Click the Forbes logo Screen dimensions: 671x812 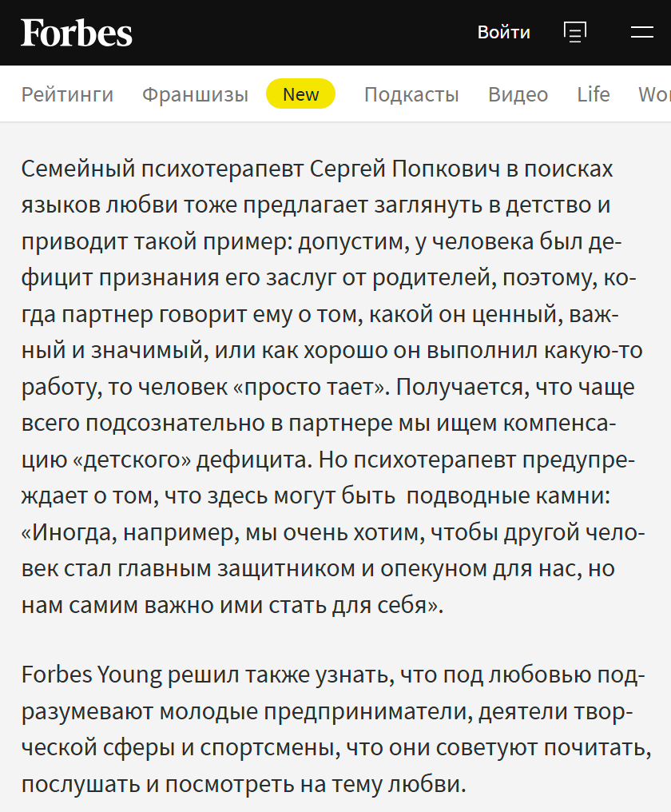coord(77,33)
